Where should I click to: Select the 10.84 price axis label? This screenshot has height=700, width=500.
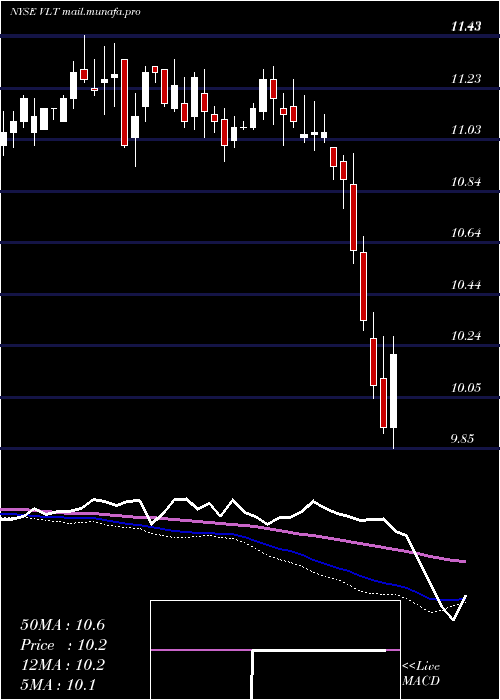point(466,182)
